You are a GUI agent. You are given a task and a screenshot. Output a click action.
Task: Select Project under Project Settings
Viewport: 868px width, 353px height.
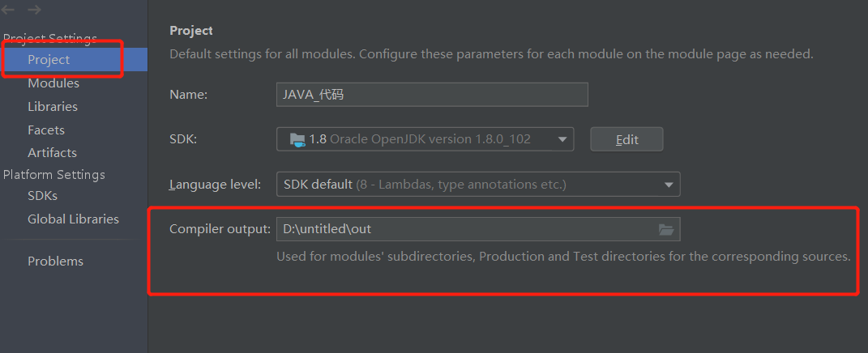pyautogui.click(x=49, y=60)
